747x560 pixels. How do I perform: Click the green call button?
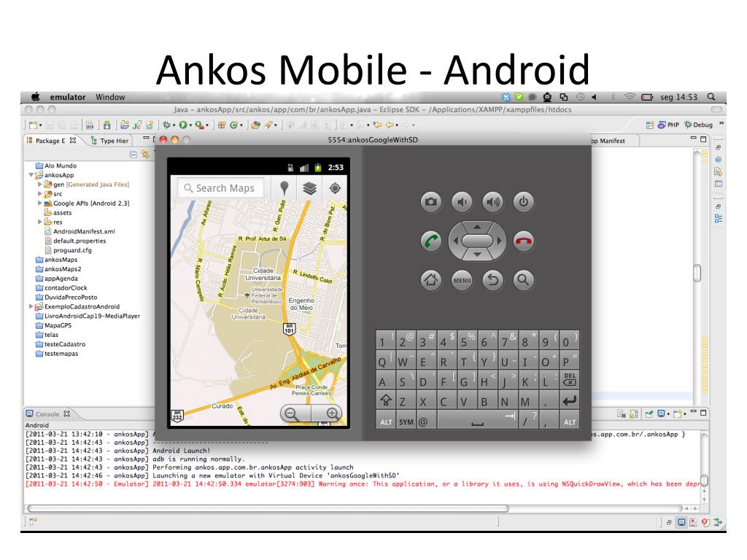(x=430, y=241)
